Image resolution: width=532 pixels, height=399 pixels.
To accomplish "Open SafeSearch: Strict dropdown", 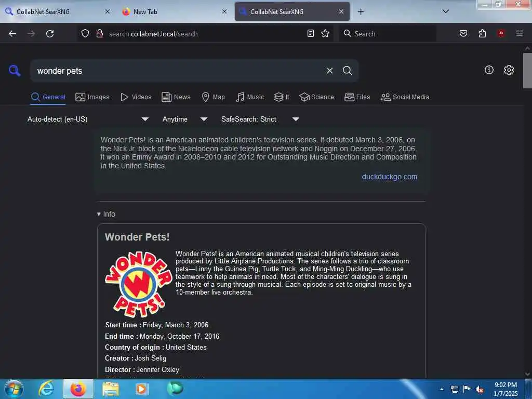I will pyautogui.click(x=260, y=119).
